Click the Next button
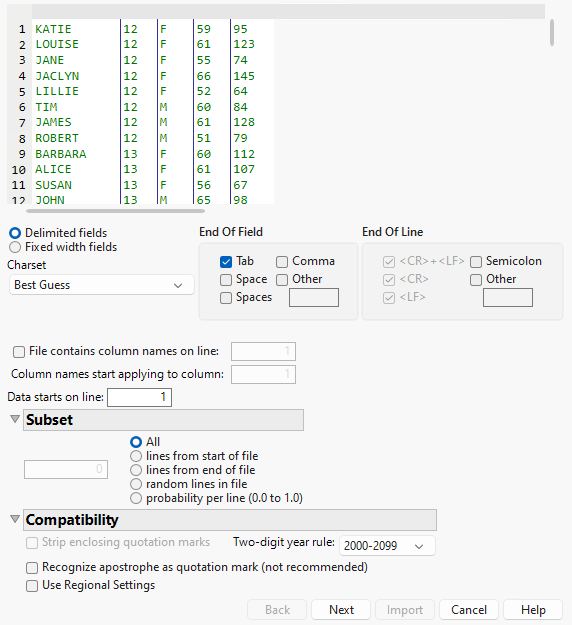The width and height of the screenshot is (572, 625). click(x=341, y=610)
